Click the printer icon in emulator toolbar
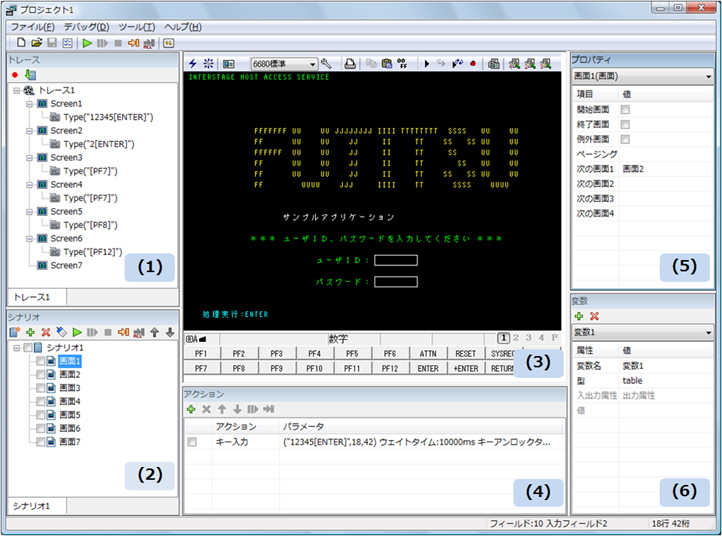 point(350,63)
